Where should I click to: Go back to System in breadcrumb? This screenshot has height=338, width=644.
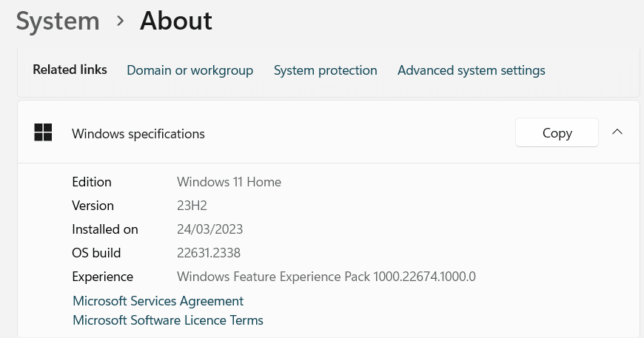coord(58,21)
